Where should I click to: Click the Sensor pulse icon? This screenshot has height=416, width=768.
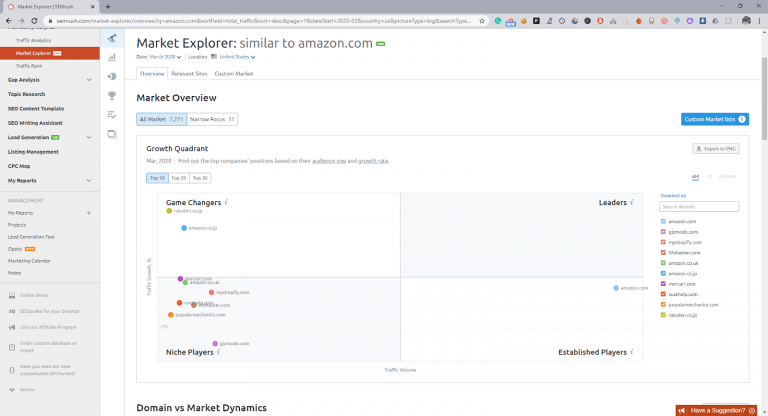(x=12, y=390)
